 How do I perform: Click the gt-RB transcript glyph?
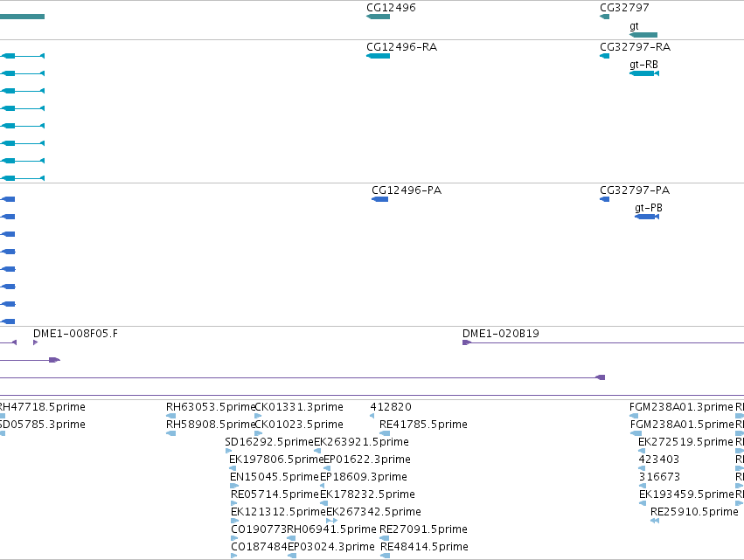click(x=644, y=73)
